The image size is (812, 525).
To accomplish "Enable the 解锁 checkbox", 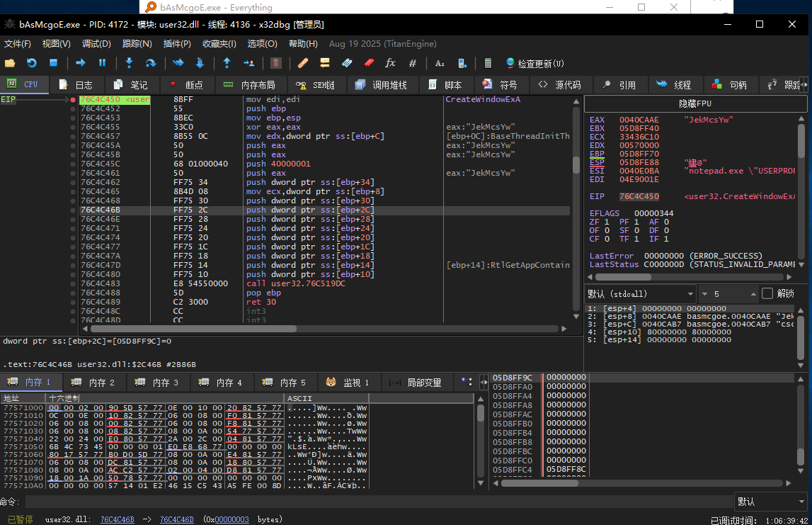I will point(767,294).
